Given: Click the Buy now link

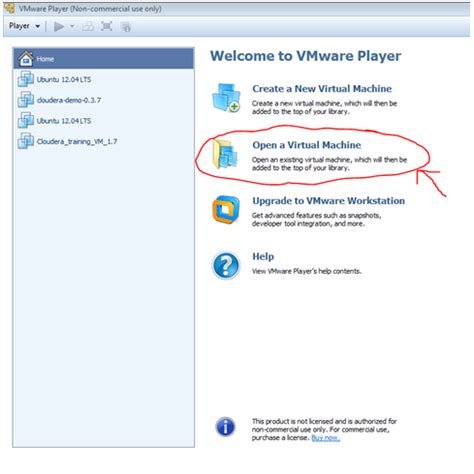Looking at the screenshot, I should coord(326,438).
